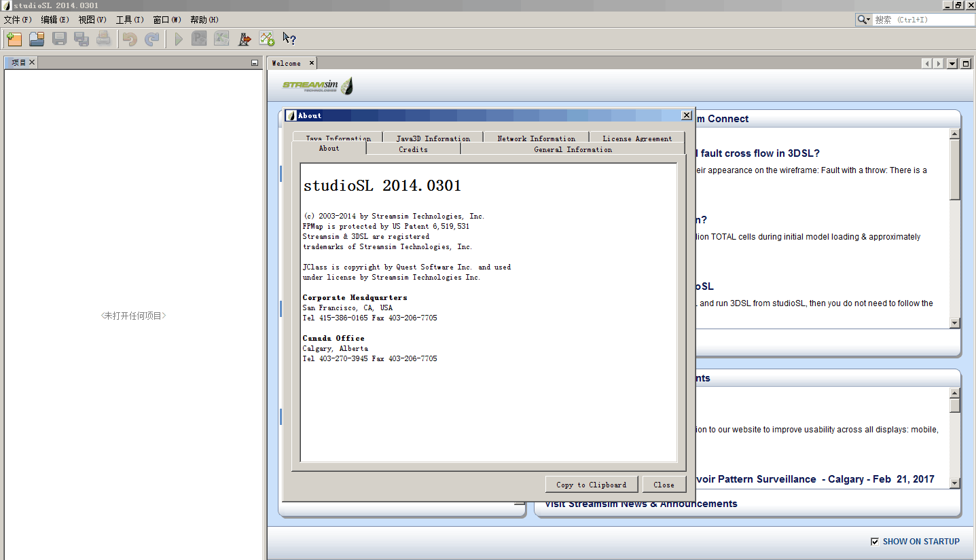Click the add chart plot icon
Viewport: 976px width, 560px height.
point(267,39)
